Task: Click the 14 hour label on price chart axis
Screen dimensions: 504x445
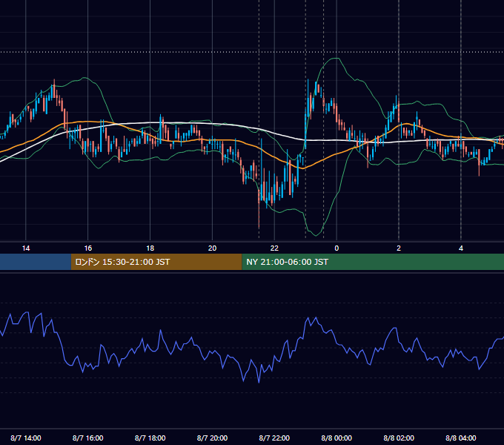Action: (x=26, y=248)
